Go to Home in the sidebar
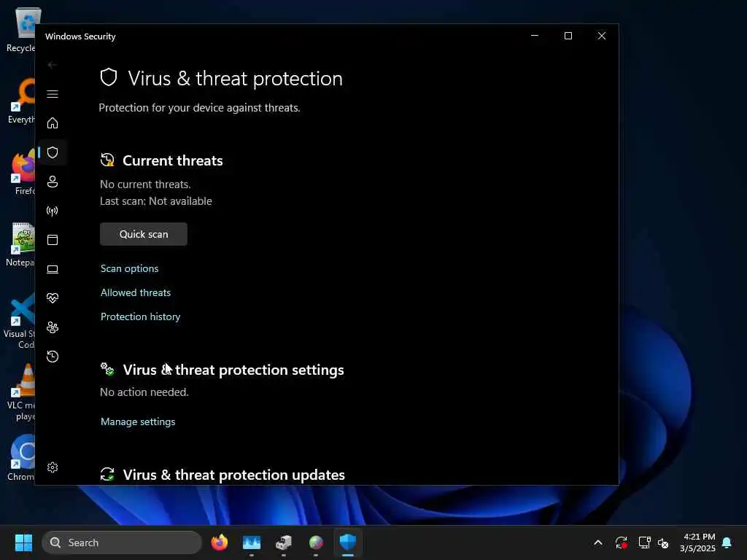This screenshot has width=747, height=560. click(53, 123)
